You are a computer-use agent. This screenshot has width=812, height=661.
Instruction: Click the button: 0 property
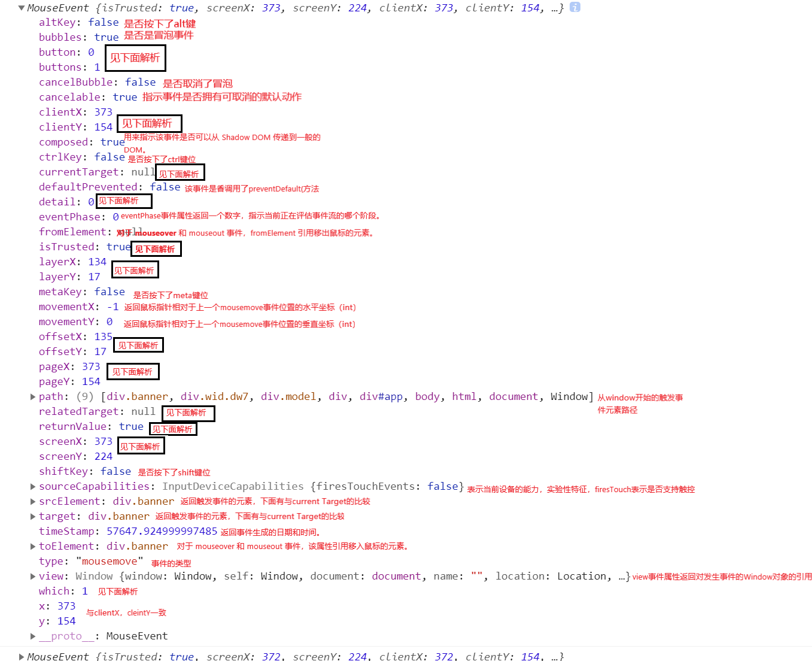pyautogui.click(x=66, y=52)
